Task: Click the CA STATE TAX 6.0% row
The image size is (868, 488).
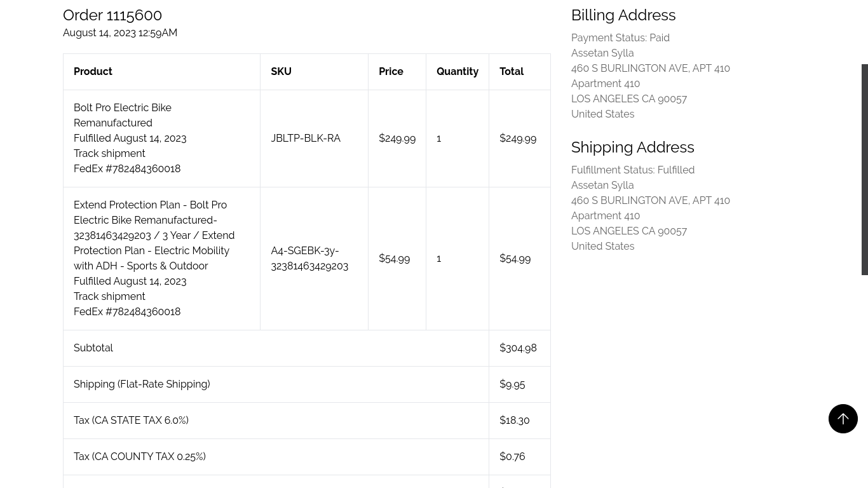Action: click(131, 420)
